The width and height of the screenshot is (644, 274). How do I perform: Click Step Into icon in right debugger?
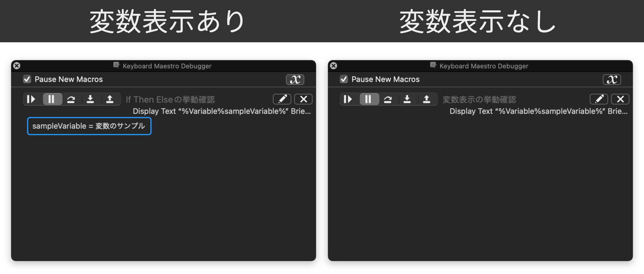[x=407, y=99]
